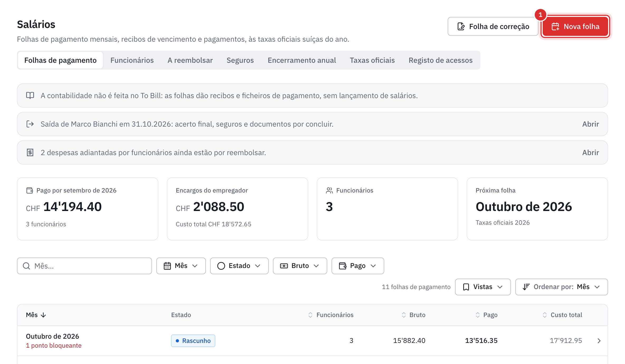The height and width of the screenshot is (364, 625).
Task: Click the Estado column header
Action: pyautogui.click(x=181, y=315)
